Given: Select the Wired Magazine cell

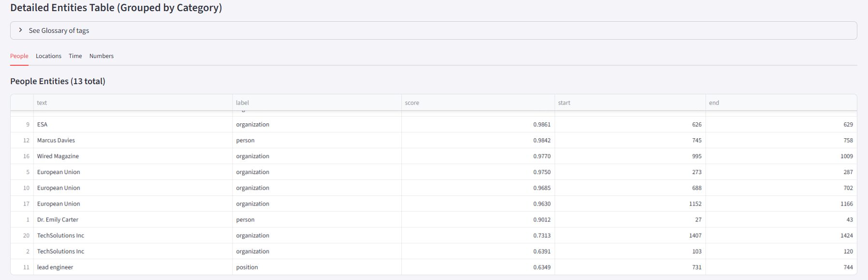Looking at the screenshot, I should point(133,156).
